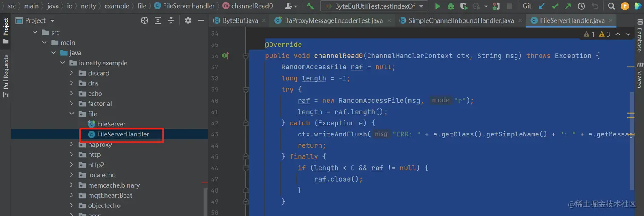Click the override gutter icon on line 36

(225, 56)
